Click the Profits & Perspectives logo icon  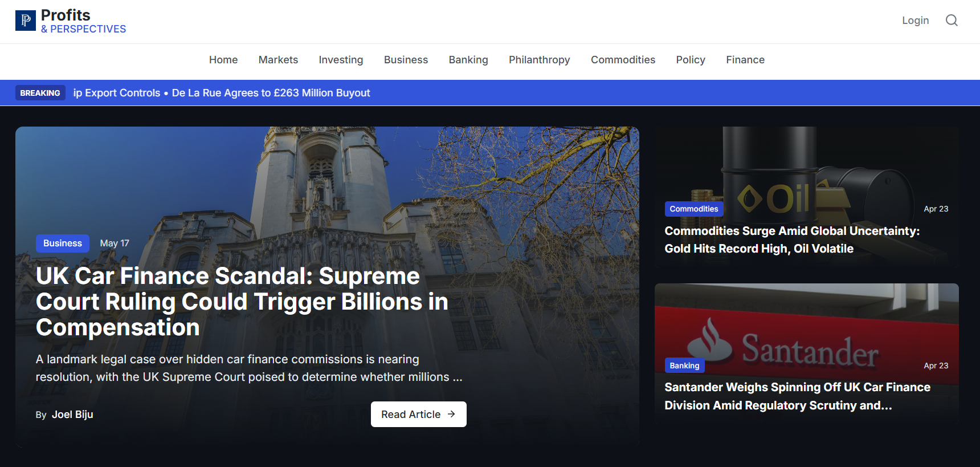click(x=26, y=21)
